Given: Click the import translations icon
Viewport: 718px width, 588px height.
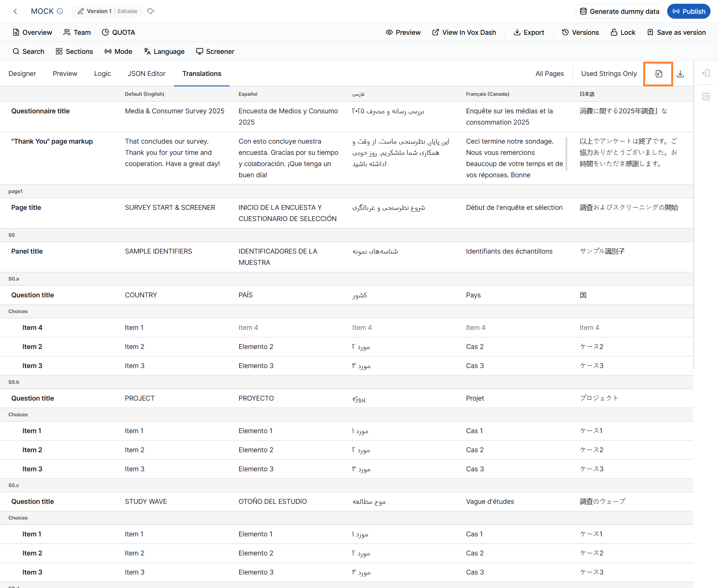Looking at the screenshot, I should coord(658,74).
